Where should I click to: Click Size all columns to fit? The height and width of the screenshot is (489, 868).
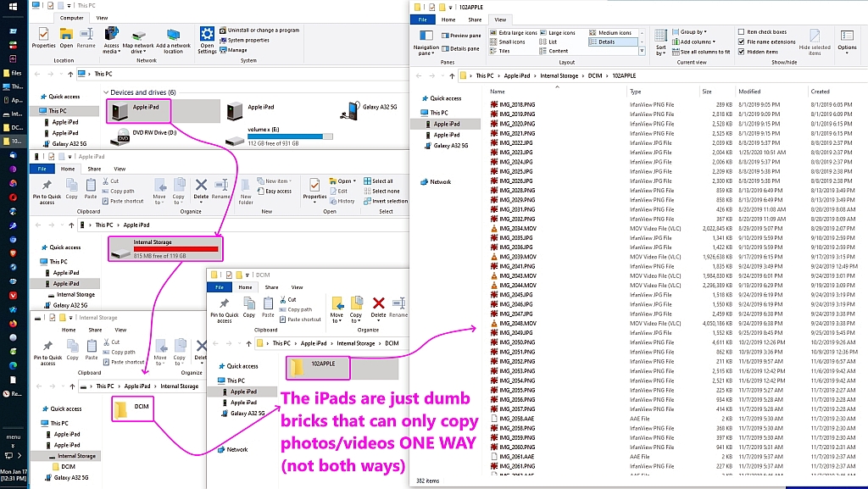(x=701, y=52)
